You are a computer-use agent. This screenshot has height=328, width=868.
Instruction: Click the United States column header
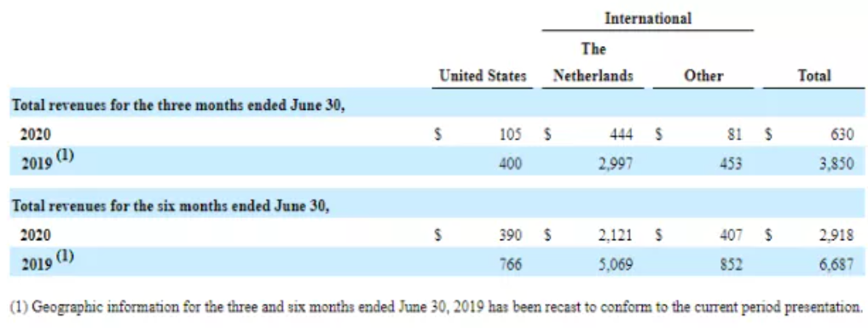483,76
